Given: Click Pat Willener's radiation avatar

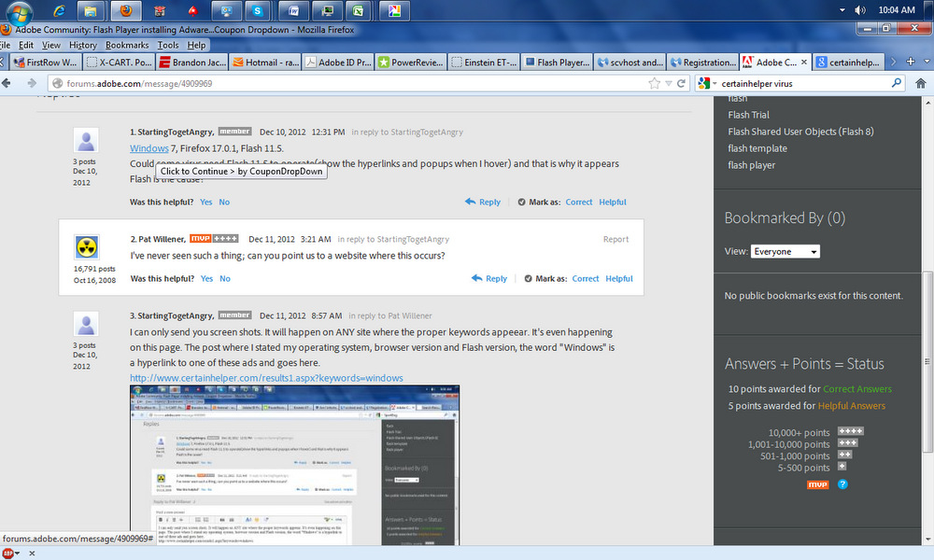Looking at the screenshot, I should [86, 247].
